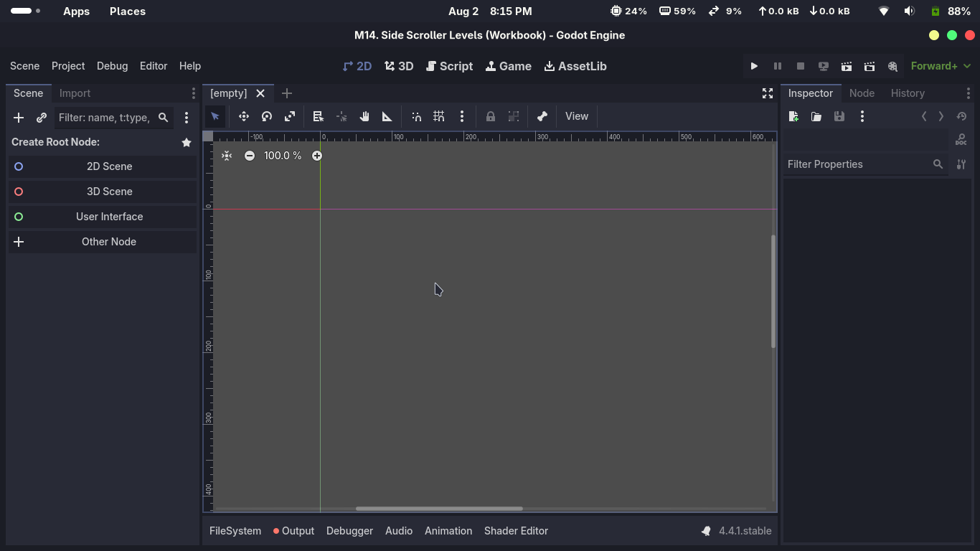Toggle favorite nodes star icon
Image resolution: width=980 pixels, height=551 pixels.
[x=187, y=143]
